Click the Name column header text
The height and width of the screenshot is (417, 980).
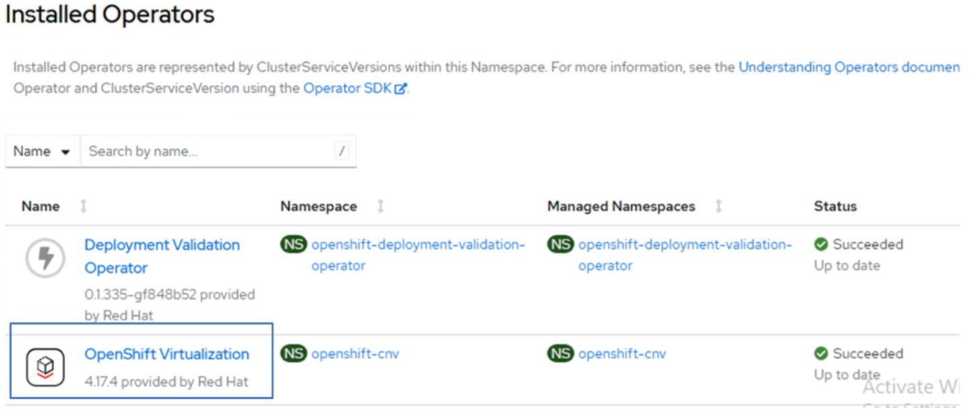pyautogui.click(x=40, y=206)
